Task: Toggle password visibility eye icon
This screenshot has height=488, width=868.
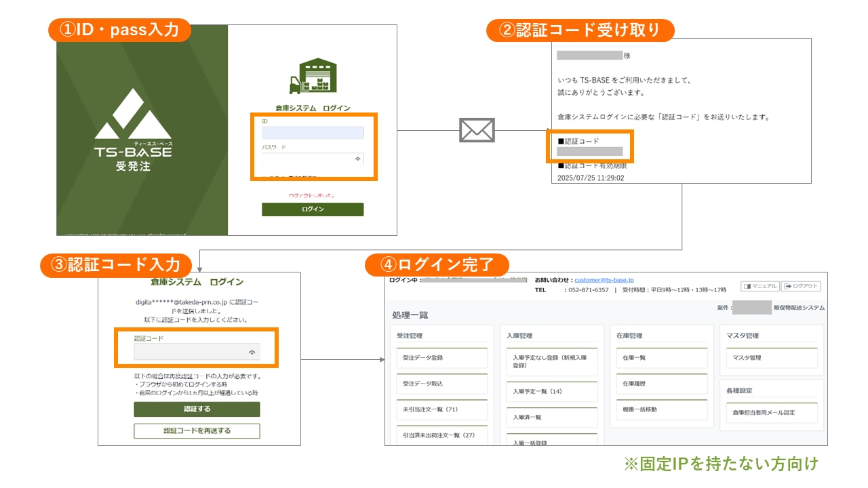Action: tap(357, 159)
